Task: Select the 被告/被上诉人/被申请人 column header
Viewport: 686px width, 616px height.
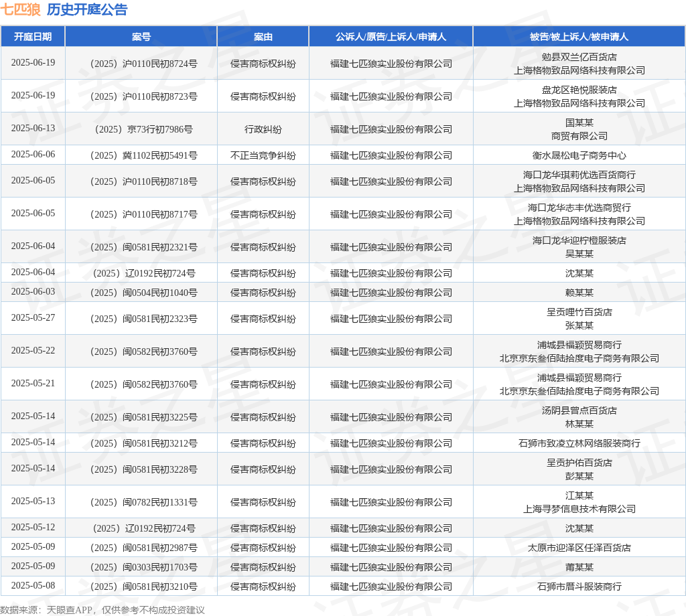Action: pyautogui.click(x=579, y=37)
